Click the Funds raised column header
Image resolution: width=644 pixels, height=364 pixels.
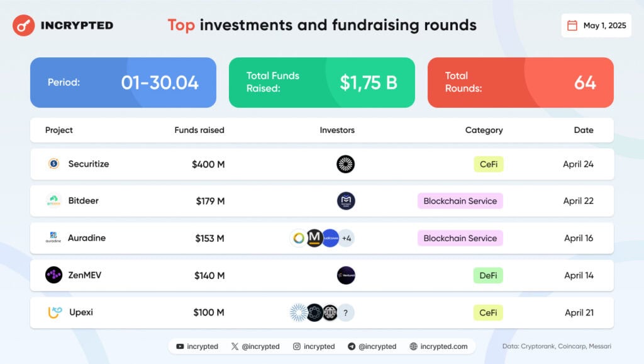pyautogui.click(x=199, y=130)
